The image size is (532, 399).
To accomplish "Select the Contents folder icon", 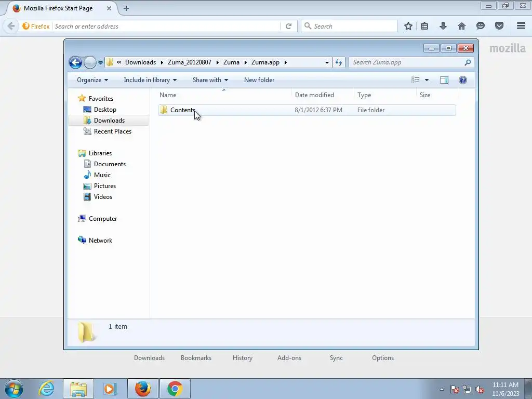I will coord(164,110).
